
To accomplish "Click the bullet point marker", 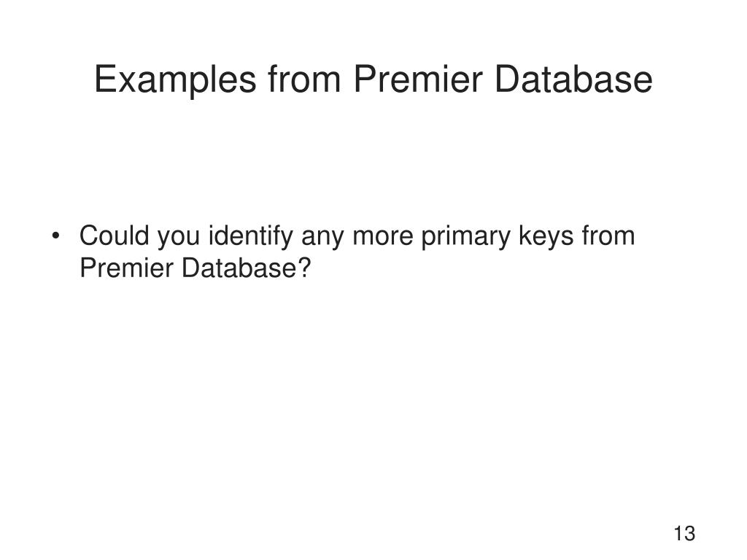I will coord(55,236).
